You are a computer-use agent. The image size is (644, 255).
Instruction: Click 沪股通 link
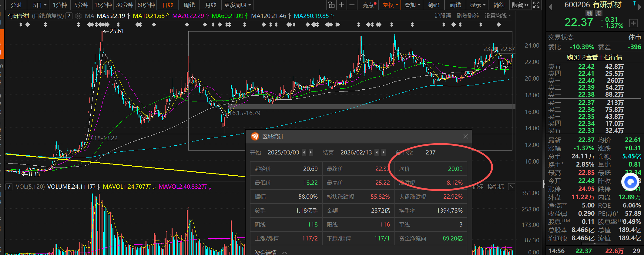click(x=443, y=16)
